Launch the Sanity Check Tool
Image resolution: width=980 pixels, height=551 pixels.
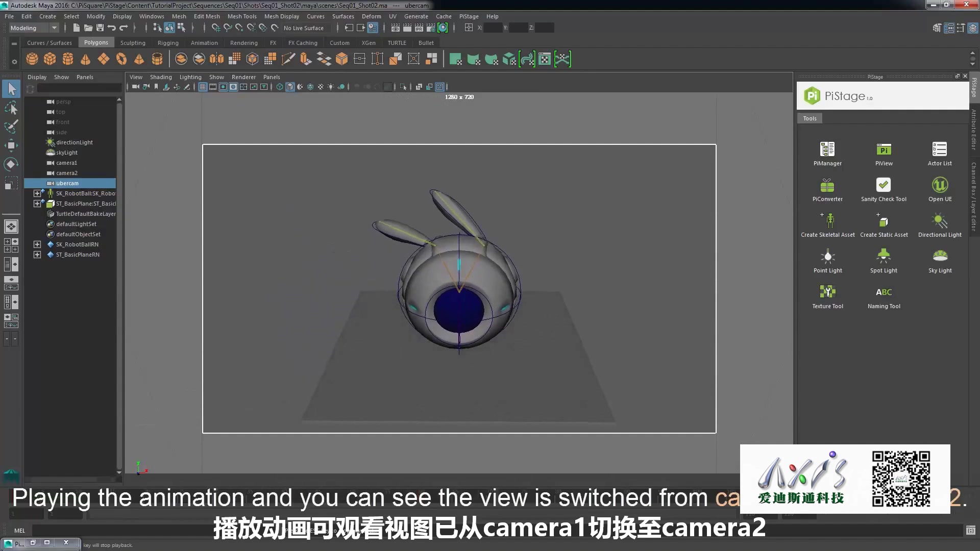(x=883, y=185)
